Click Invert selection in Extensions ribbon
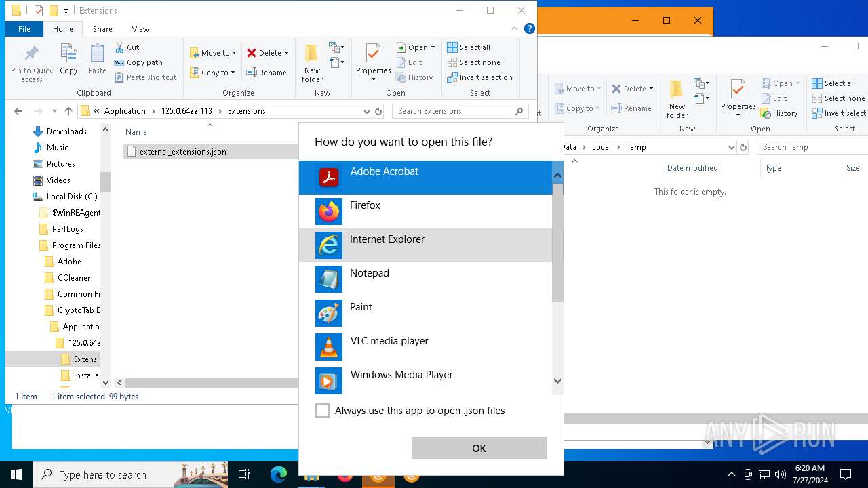 click(479, 77)
